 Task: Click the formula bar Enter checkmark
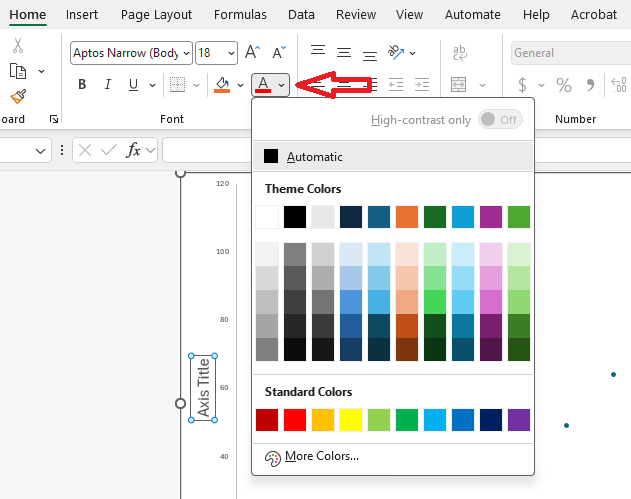click(109, 150)
